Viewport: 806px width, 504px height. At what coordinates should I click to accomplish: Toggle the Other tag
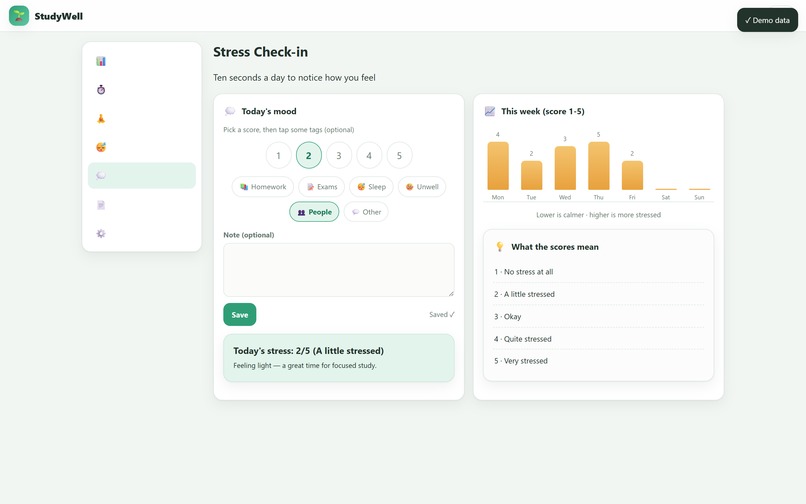[x=366, y=212]
